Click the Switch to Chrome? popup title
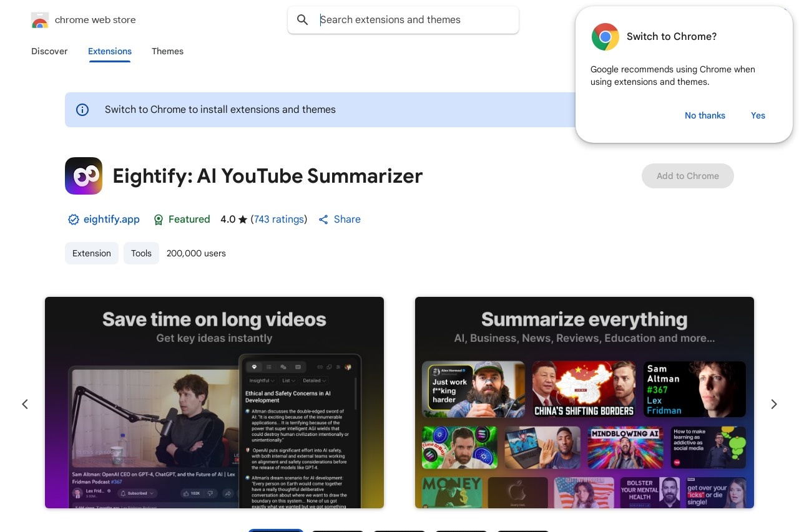799x532 pixels. tap(672, 37)
